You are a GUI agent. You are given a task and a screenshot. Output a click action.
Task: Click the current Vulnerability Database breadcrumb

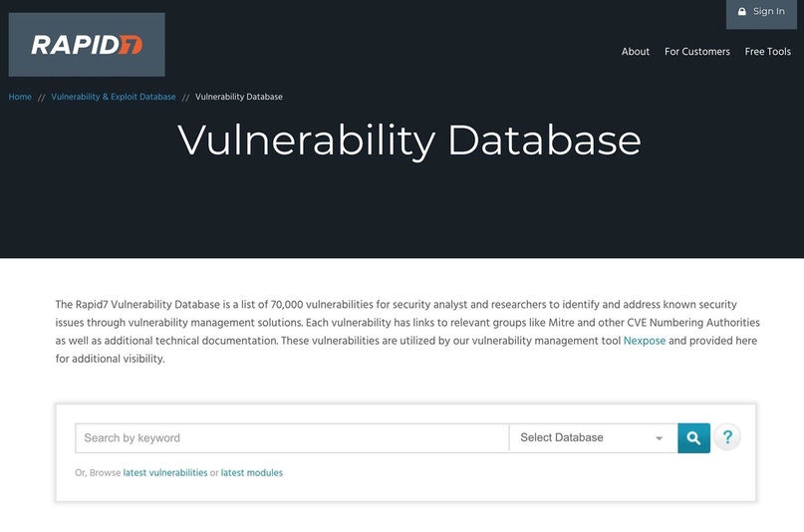tap(239, 97)
